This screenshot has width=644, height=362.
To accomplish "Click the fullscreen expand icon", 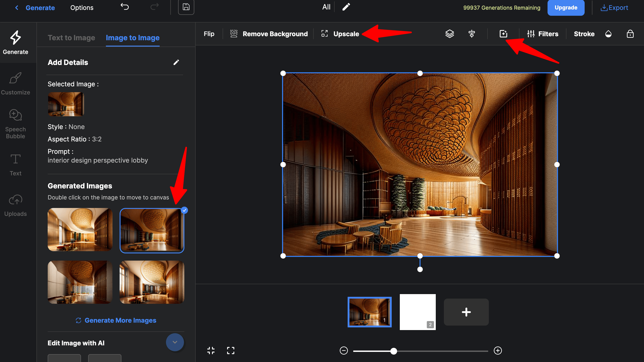I will pos(230,351).
